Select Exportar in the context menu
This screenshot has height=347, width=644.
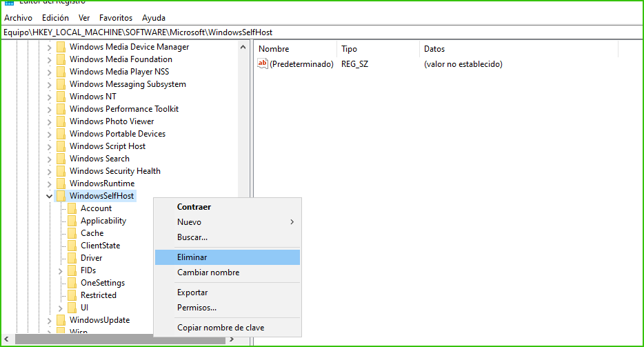pos(228,293)
